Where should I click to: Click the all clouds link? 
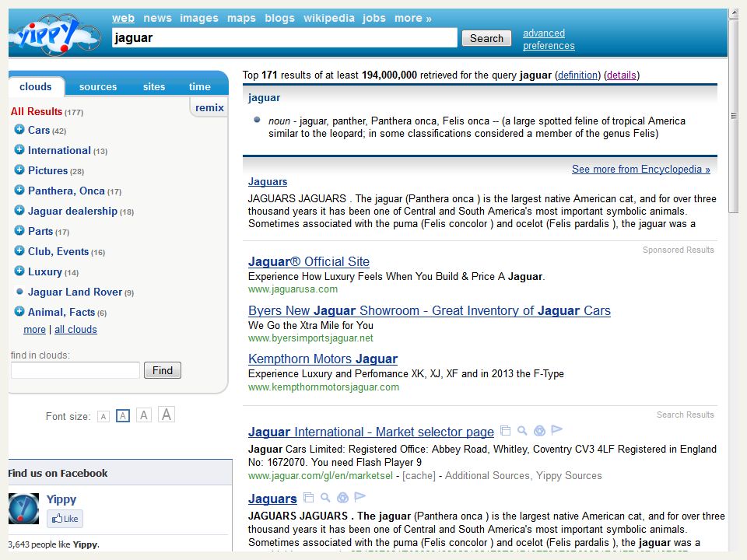(75, 329)
